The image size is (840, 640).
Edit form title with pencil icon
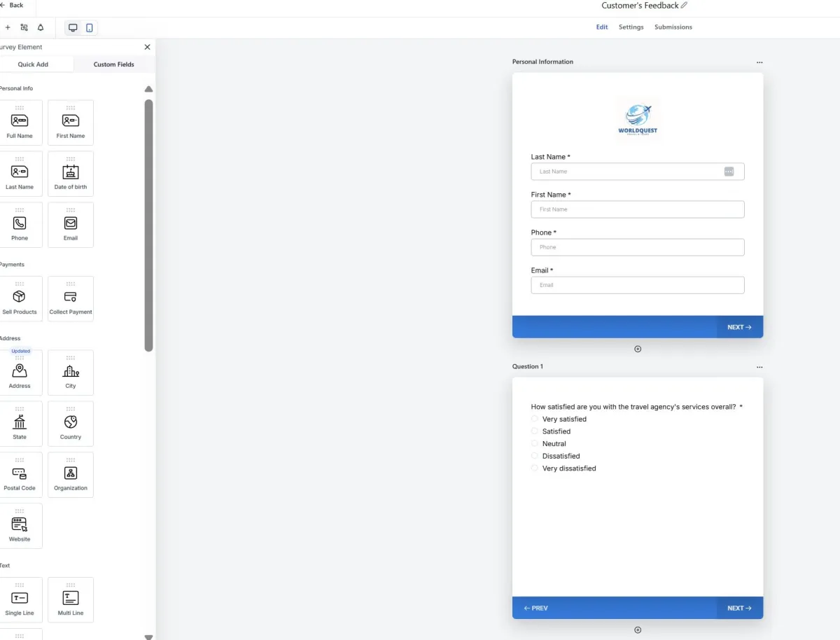(x=684, y=6)
